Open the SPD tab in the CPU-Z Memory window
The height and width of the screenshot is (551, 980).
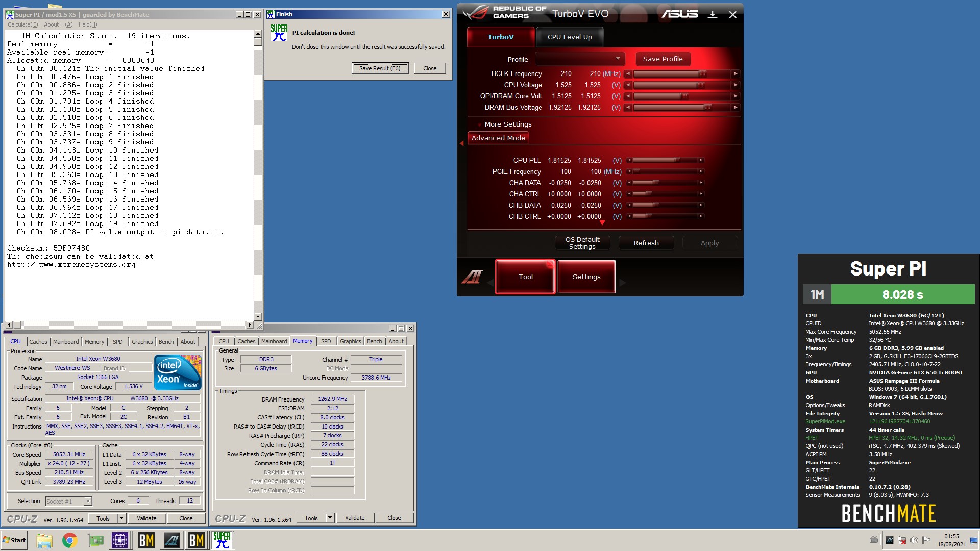click(x=326, y=341)
